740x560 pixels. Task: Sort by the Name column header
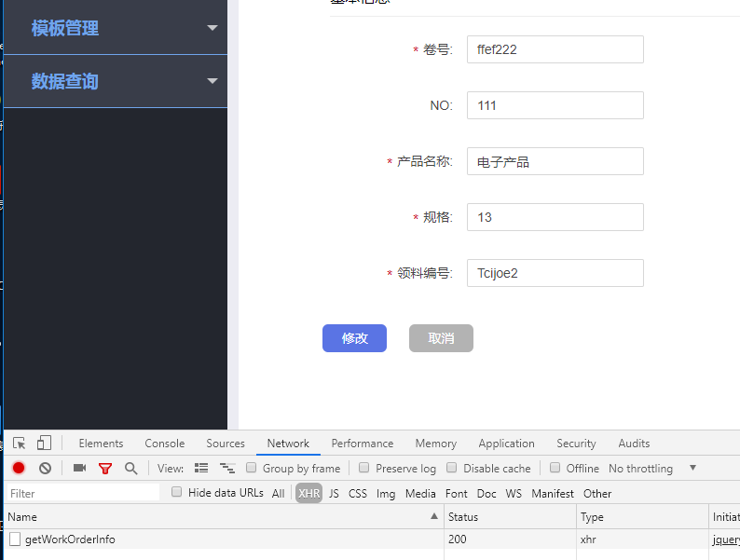coord(224,516)
